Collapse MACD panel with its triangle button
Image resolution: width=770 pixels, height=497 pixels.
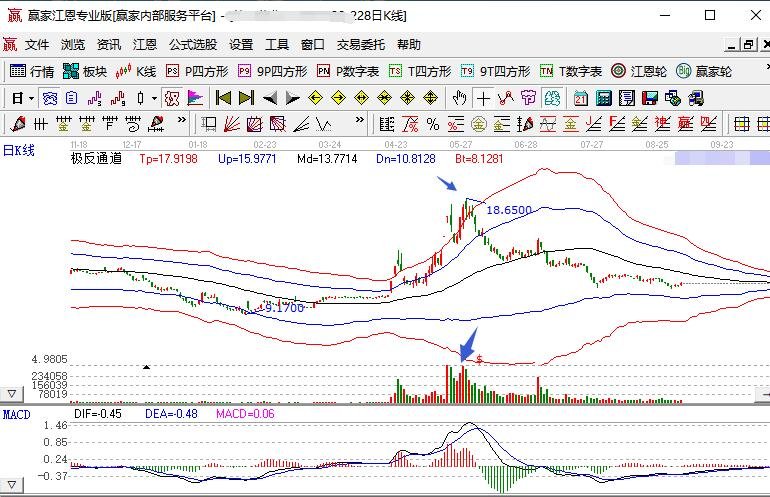pyautogui.click(x=11, y=485)
